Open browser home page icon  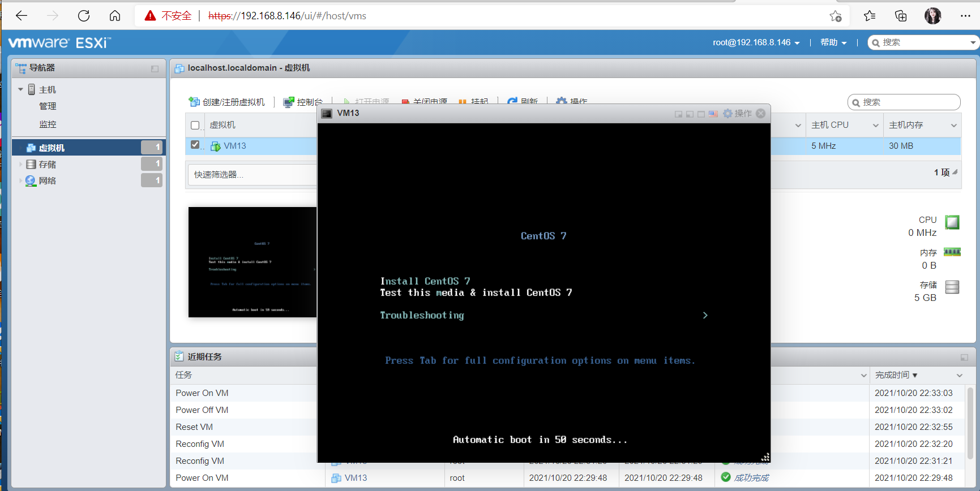[x=115, y=16]
